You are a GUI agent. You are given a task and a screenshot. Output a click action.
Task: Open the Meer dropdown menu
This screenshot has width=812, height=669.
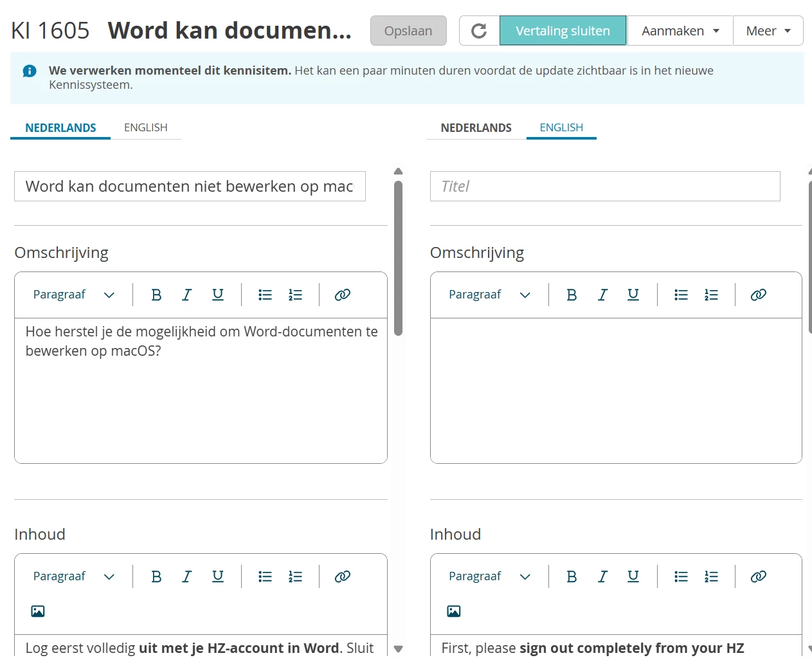(768, 31)
